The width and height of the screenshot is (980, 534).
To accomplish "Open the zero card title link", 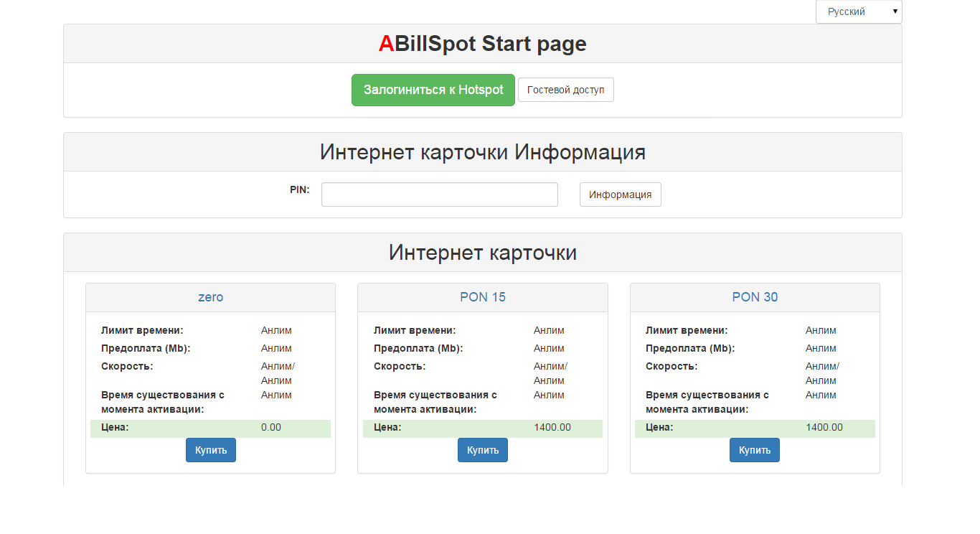I will (210, 297).
